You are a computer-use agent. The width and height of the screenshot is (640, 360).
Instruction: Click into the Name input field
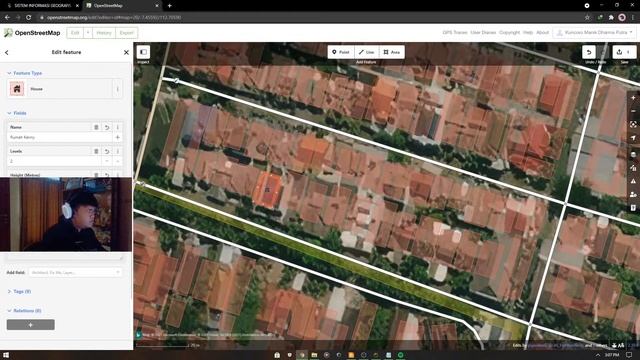pyautogui.click(x=60, y=138)
